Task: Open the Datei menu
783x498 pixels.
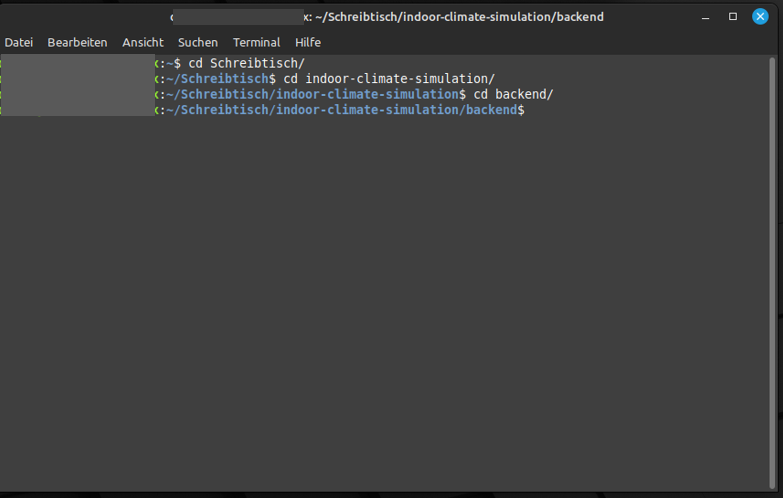Action: 19,43
